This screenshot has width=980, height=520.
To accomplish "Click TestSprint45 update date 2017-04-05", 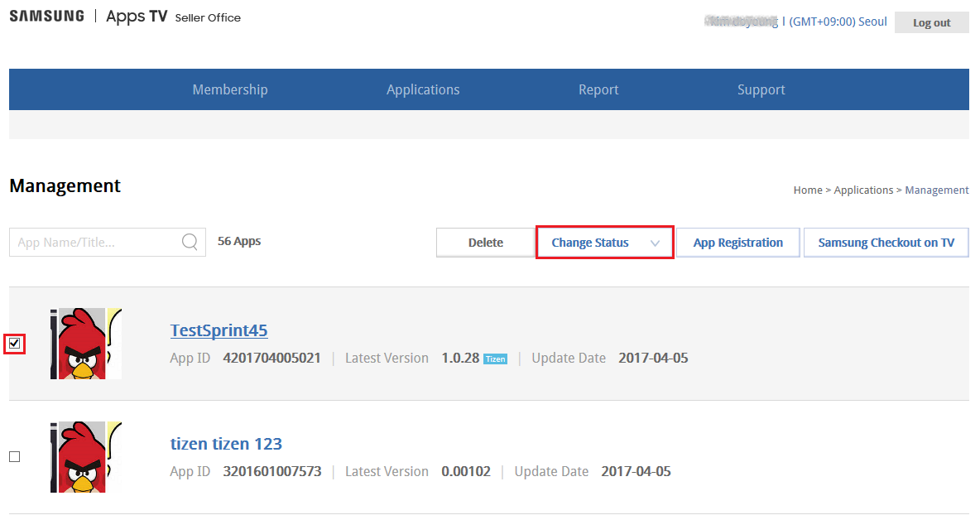I will (x=653, y=359).
